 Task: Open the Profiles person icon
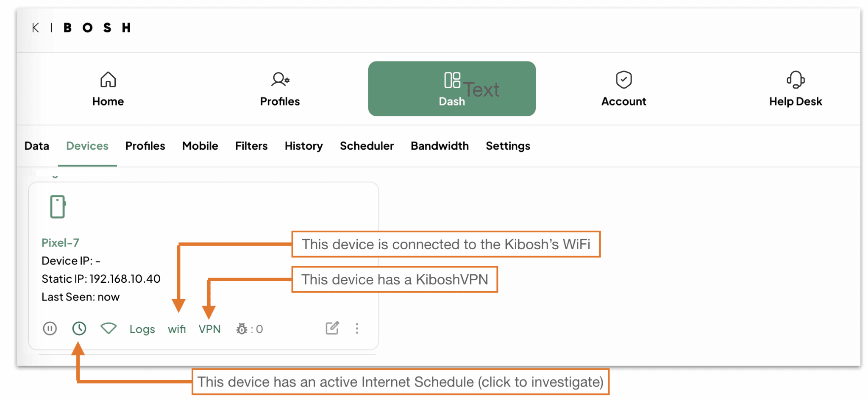click(280, 79)
